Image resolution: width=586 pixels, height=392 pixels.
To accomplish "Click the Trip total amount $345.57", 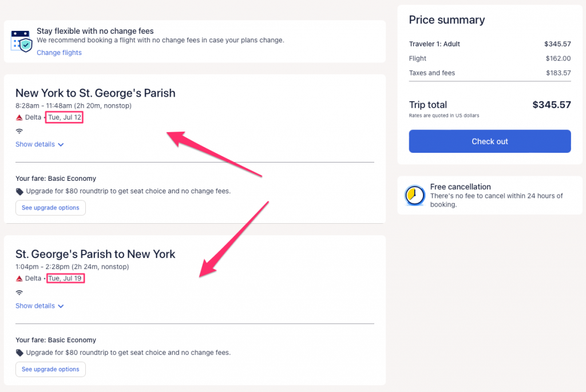I will pyautogui.click(x=551, y=105).
